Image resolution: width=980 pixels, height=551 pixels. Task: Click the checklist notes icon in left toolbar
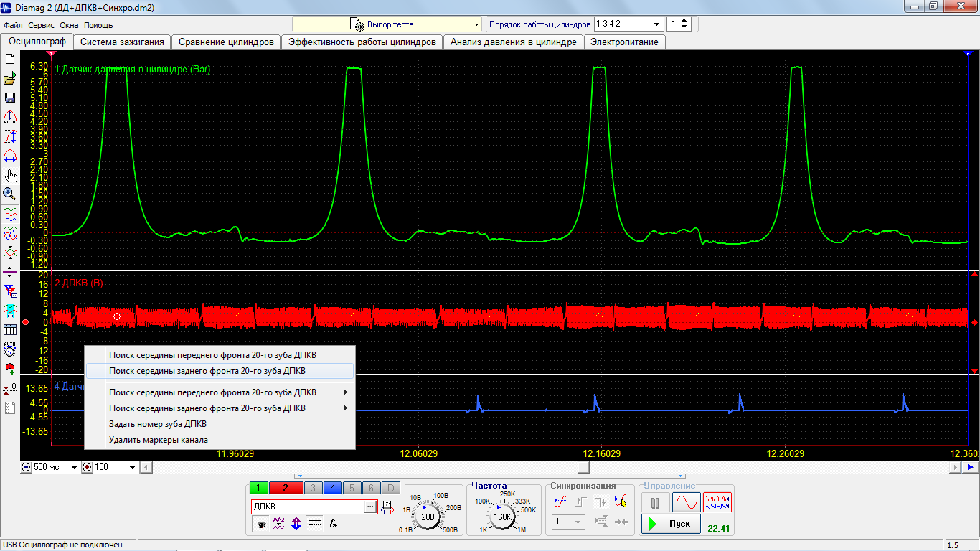point(10,408)
